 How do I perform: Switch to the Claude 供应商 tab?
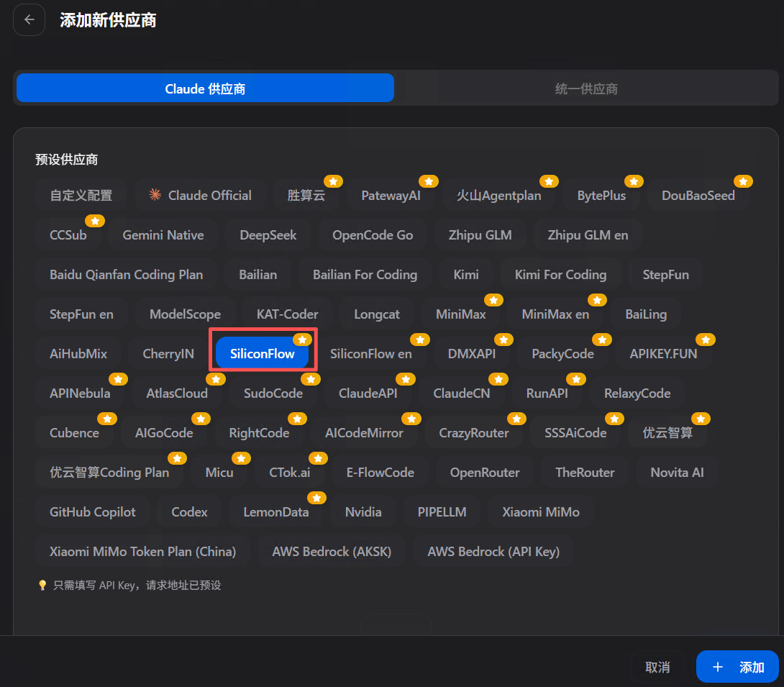pos(205,88)
